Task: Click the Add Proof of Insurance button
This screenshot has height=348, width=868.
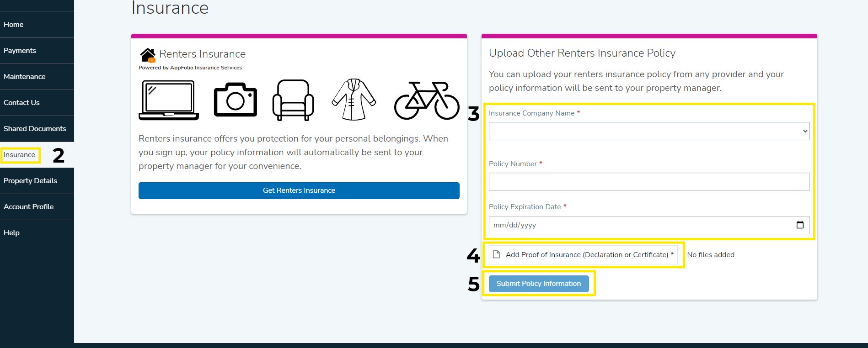Action: pos(583,255)
